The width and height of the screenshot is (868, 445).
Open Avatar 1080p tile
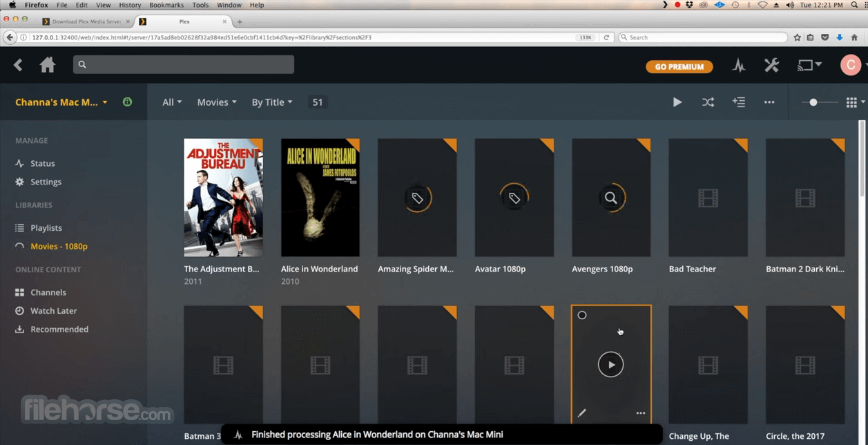(514, 198)
